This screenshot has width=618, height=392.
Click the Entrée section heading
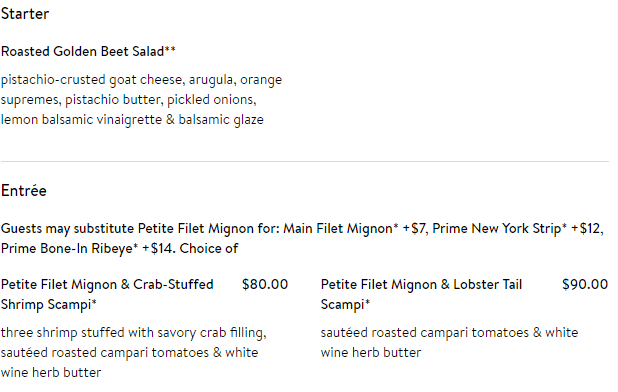click(x=24, y=191)
